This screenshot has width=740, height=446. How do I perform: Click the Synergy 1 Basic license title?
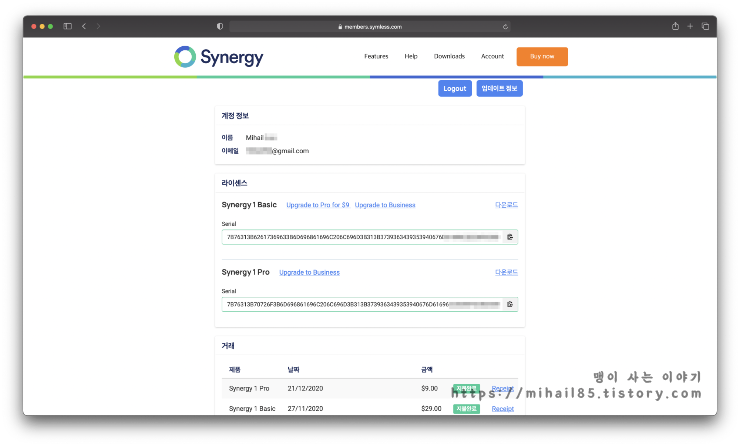coord(249,205)
